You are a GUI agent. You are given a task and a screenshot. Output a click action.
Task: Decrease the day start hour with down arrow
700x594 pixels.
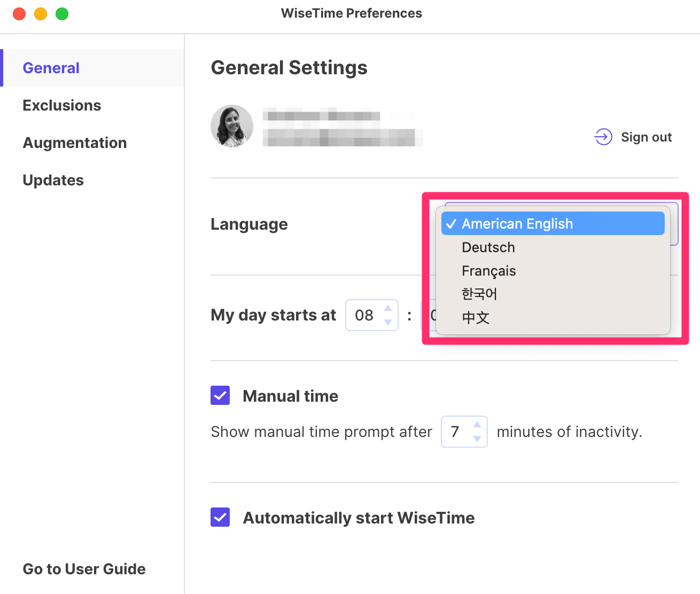click(x=388, y=322)
